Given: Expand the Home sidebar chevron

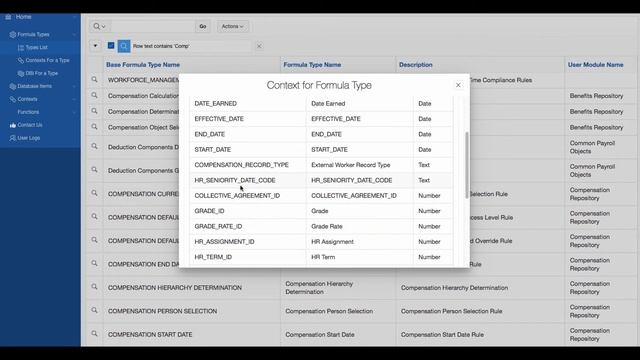Looking at the screenshot, I should pyautogui.click(x=74, y=17).
